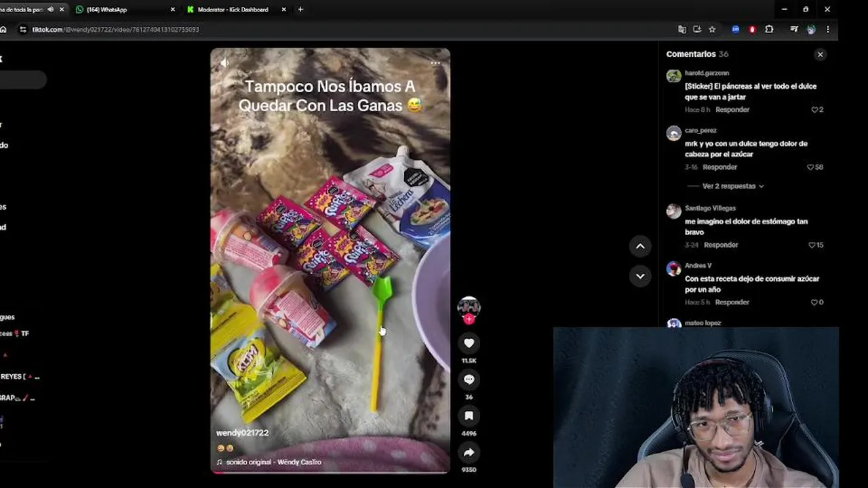868x488 pixels.
Task: Click the video progress bar at bottom
Action: (330, 472)
